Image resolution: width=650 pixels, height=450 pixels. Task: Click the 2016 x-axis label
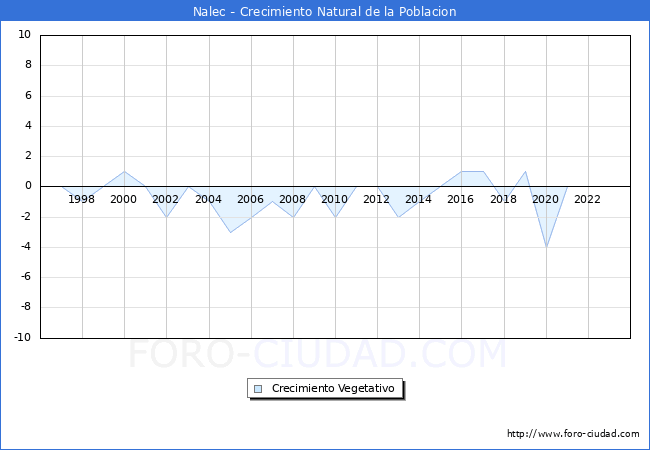(460, 199)
